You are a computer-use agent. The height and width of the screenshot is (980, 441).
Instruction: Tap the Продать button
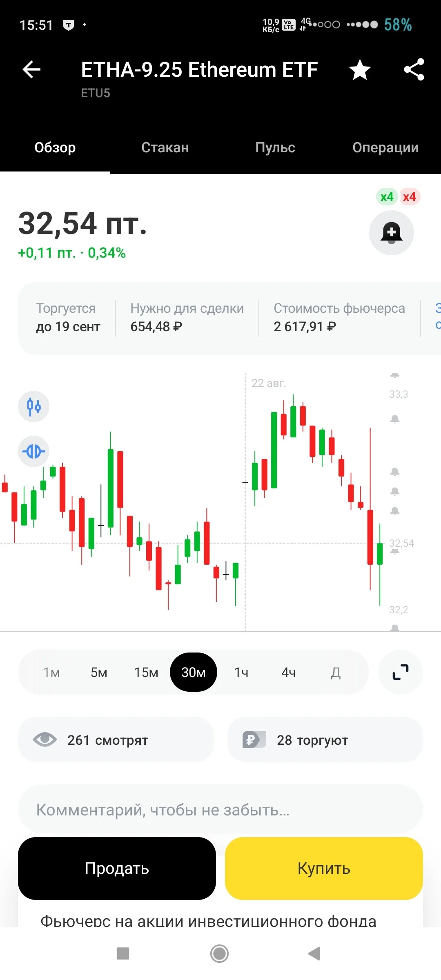coord(117,868)
